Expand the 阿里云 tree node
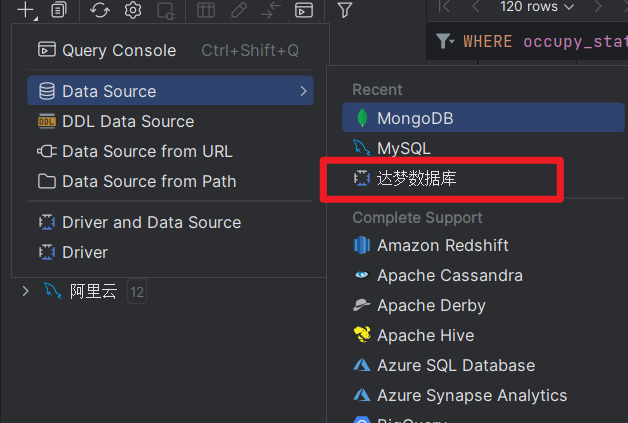This screenshot has width=628, height=423. click(x=26, y=292)
